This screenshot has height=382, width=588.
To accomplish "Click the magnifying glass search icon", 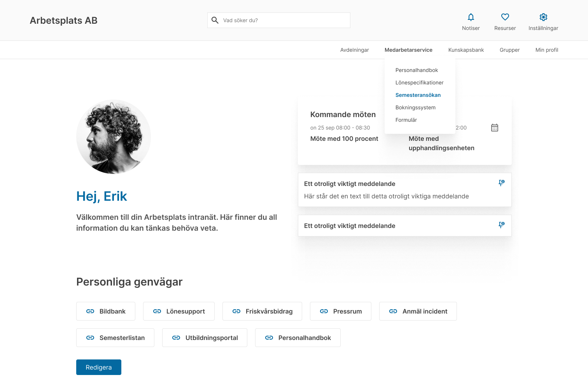I will coord(215,20).
